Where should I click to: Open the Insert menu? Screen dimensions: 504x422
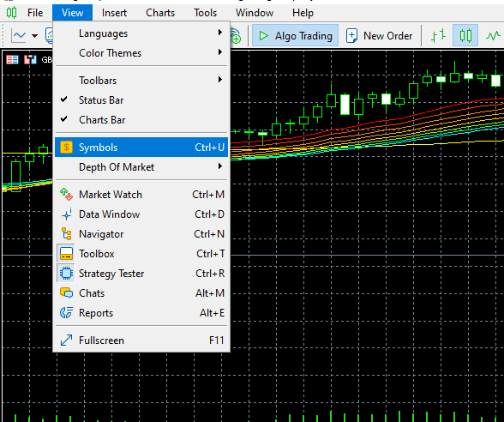point(114,13)
